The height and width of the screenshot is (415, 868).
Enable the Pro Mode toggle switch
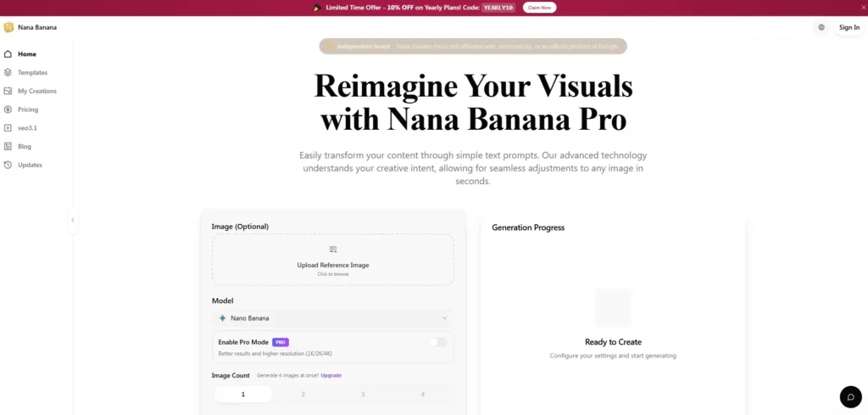coord(438,342)
